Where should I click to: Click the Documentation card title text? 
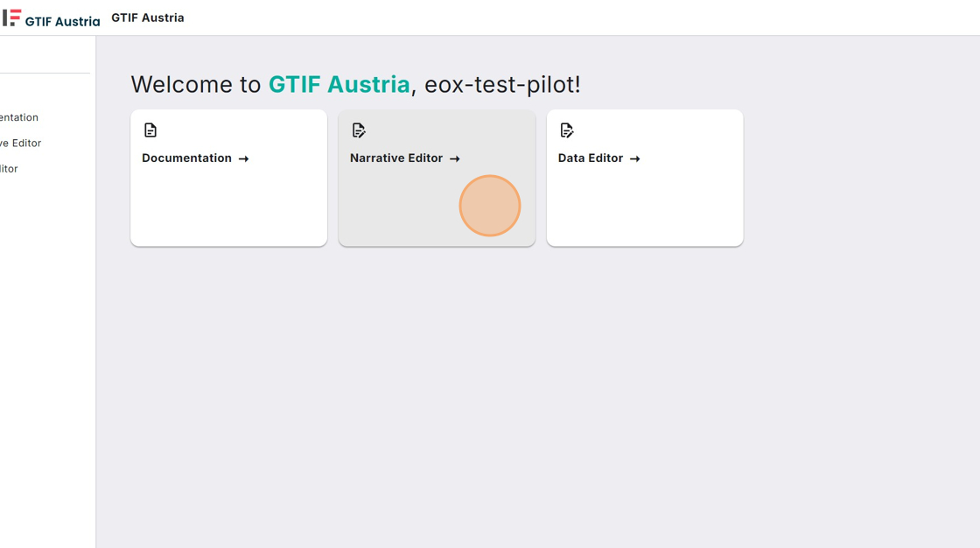tap(186, 158)
